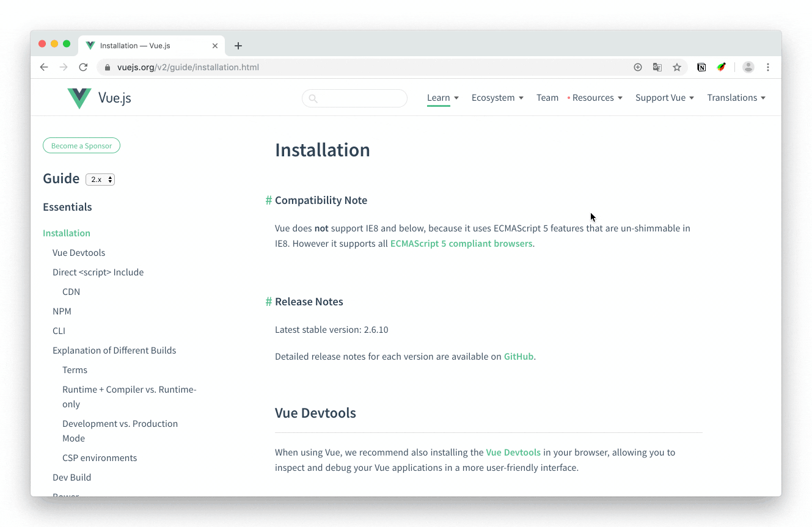Open the Ecosystem dropdown menu

point(497,98)
